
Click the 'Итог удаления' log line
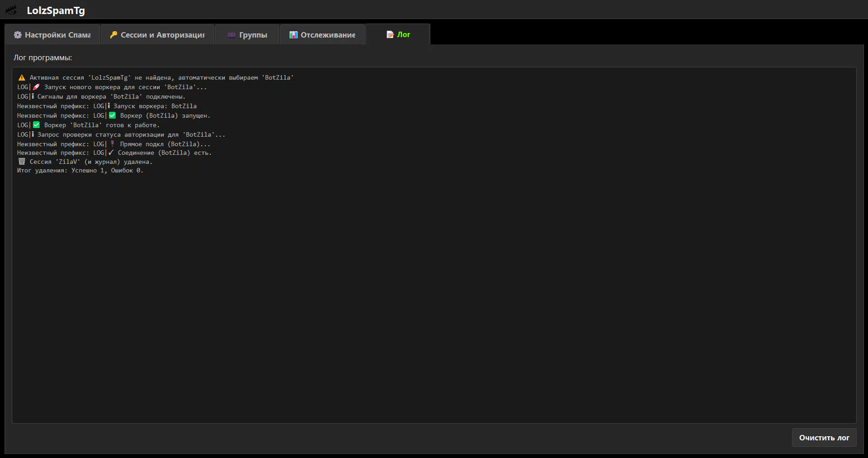coord(80,171)
